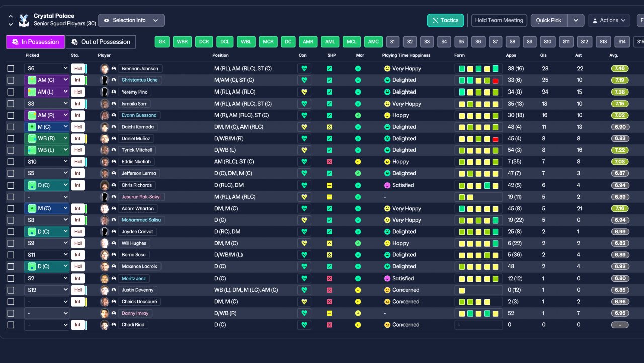The width and height of the screenshot is (644, 363).
Task: Open Evann Guessand's player profile
Action: click(139, 115)
